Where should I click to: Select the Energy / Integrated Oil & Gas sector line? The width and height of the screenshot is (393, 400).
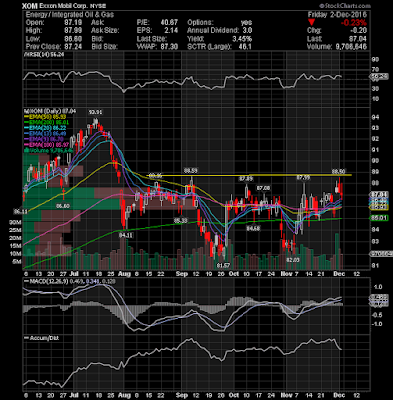click(x=70, y=14)
